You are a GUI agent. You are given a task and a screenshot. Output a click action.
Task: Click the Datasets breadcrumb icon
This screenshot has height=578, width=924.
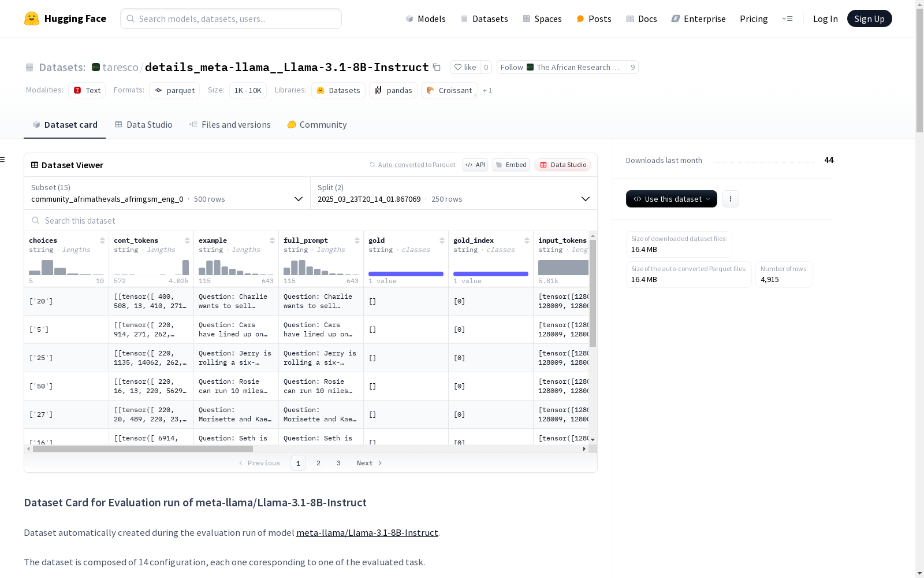pyautogui.click(x=29, y=67)
